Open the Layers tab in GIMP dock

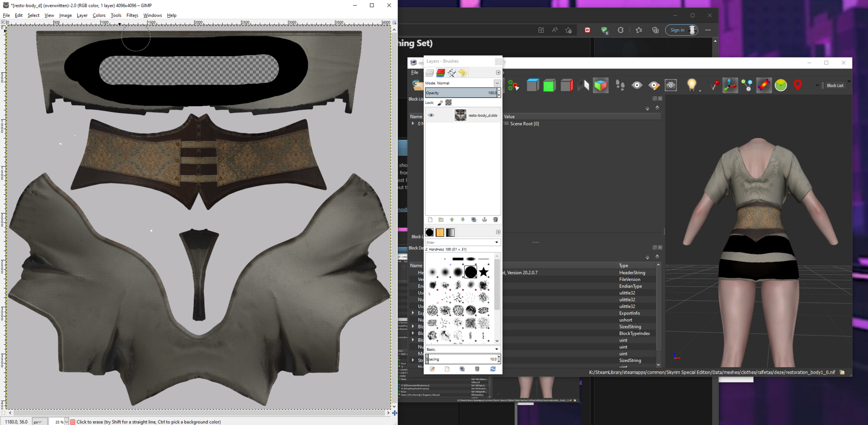coord(429,73)
